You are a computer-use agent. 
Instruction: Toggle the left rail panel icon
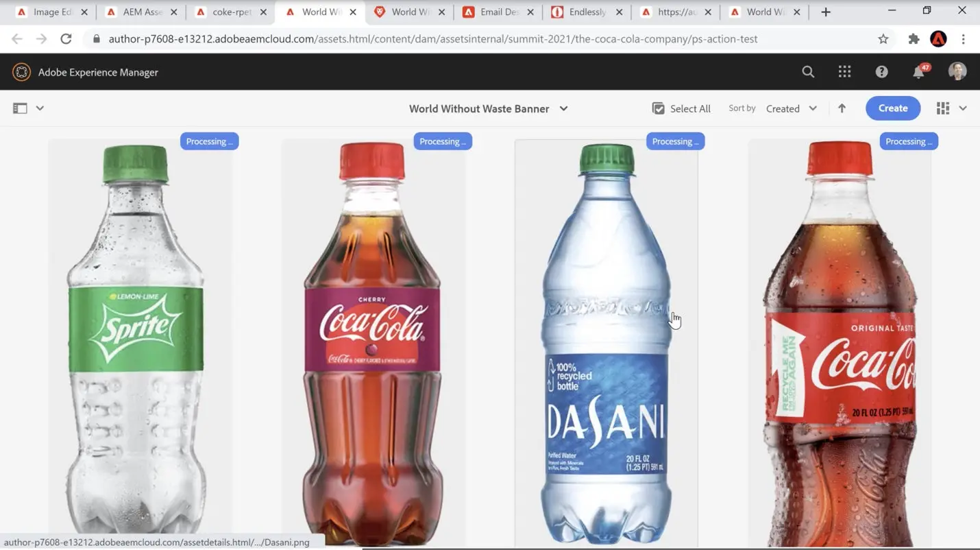[20, 108]
